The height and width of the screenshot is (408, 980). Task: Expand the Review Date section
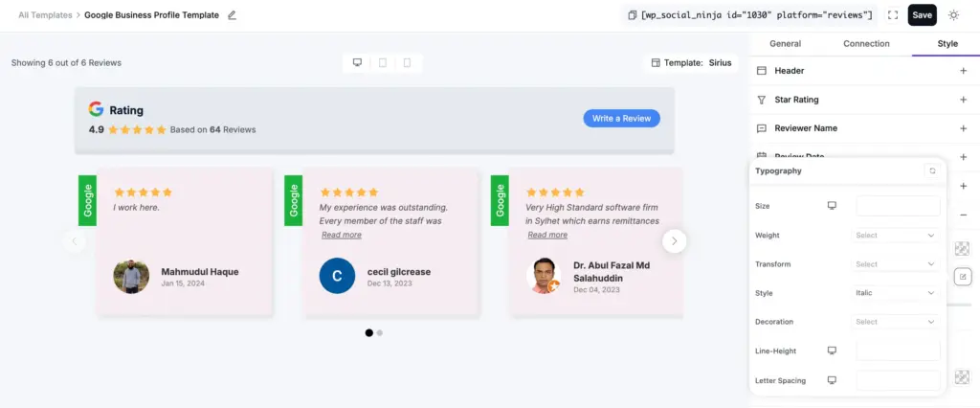[963, 157]
